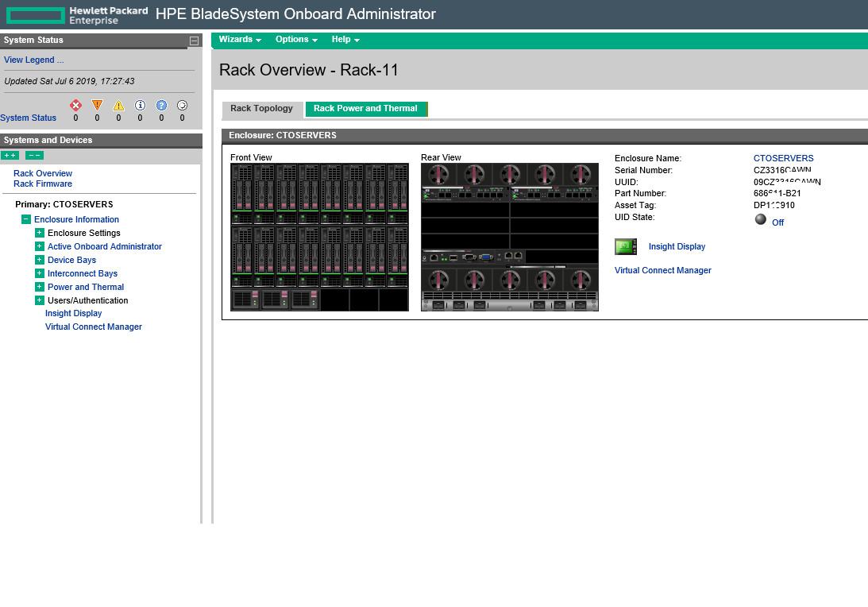
Task: Click the critical error status icon
Action: (x=75, y=105)
